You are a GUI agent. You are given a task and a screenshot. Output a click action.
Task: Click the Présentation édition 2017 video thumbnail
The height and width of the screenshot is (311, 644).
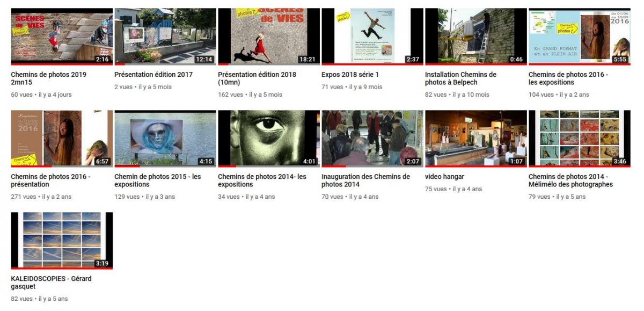click(165, 36)
